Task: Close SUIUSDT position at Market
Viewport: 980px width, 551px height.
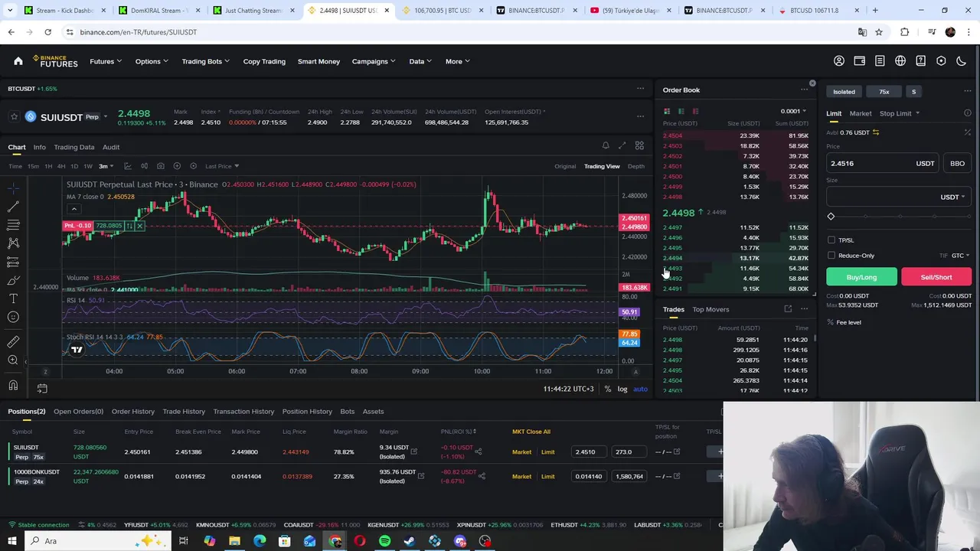Action: point(521,452)
